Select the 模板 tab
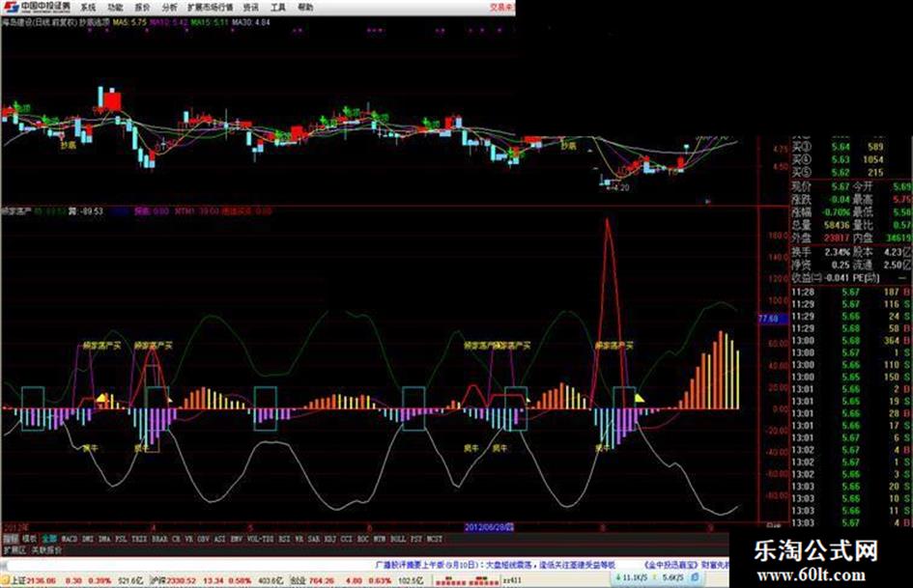This screenshot has height=588, width=913. [x=30, y=539]
